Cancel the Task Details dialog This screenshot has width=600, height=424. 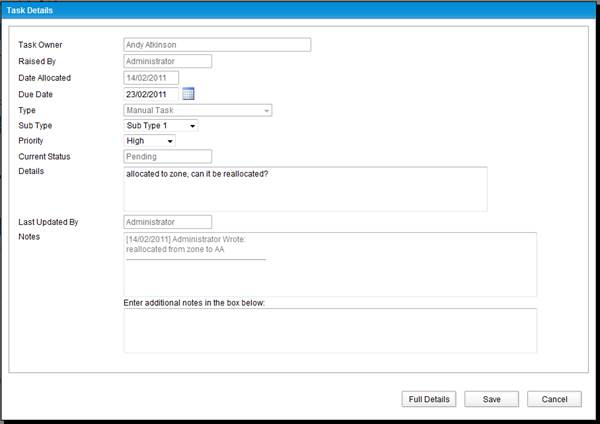[554, 399]
